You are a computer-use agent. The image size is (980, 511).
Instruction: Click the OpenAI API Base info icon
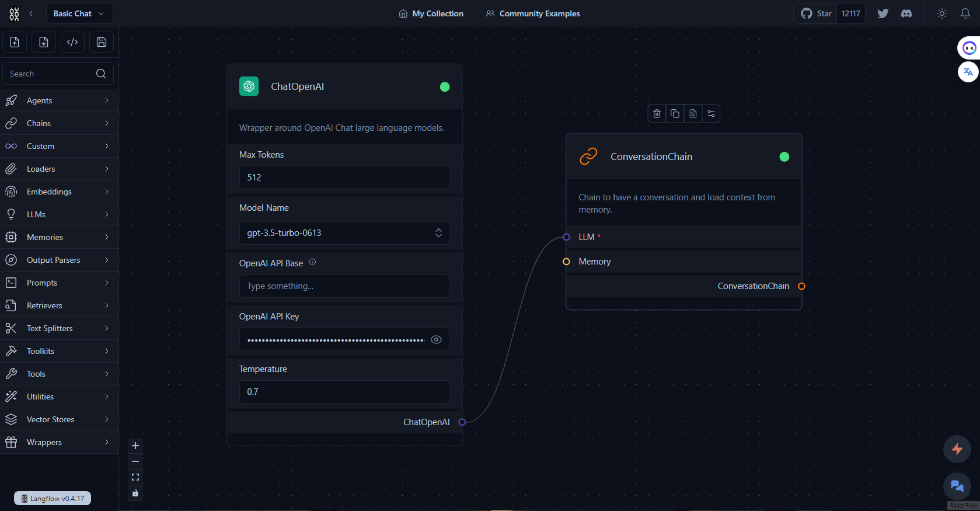[x=312, y=262]
